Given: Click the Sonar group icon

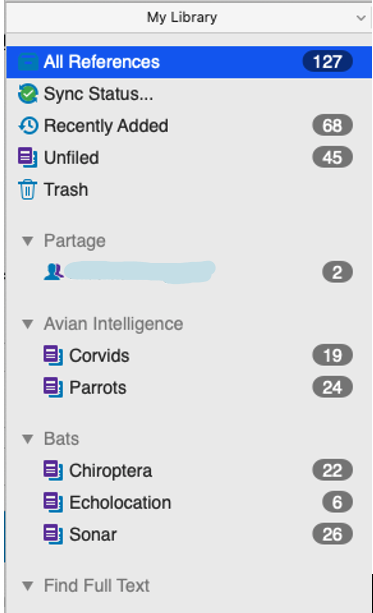Looking at the screenshot, I should coord(53,534).
